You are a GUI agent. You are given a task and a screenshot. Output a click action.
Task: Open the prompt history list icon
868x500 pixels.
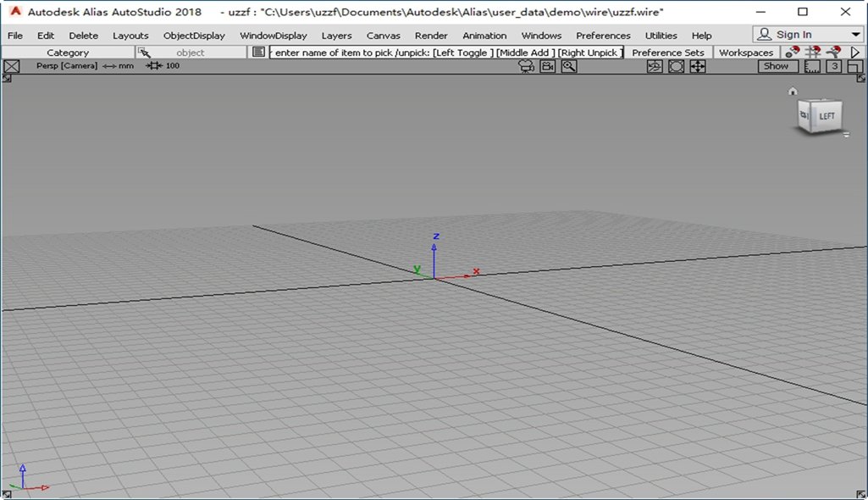[258, 52]
